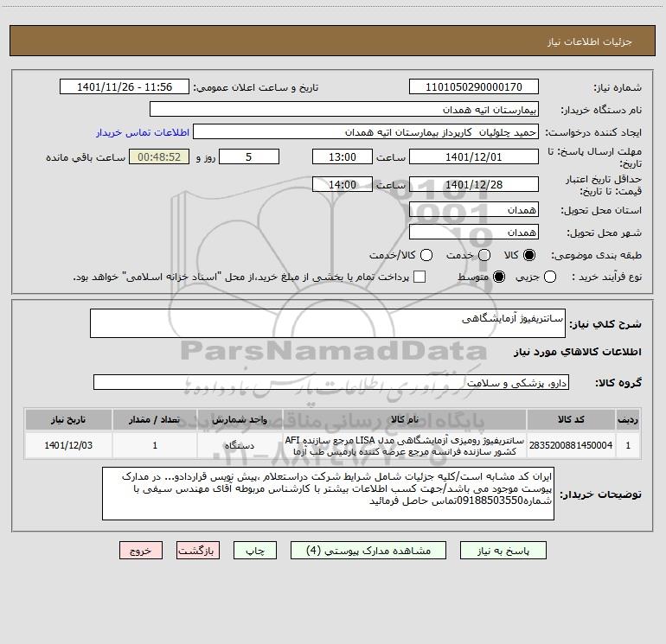Screen dimensions: 666x644
Task: Select the متوسط purchase type radio
Action: 499,277
